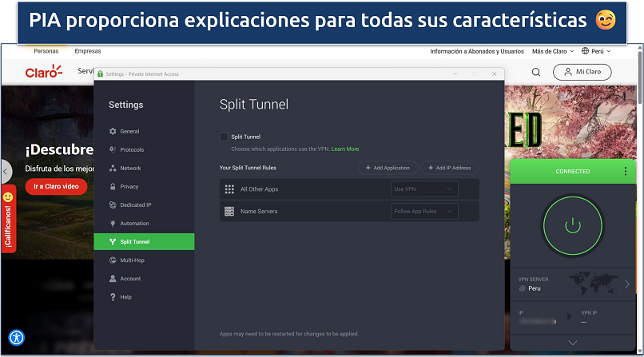
Task: Open the accessibility widget icon
Action: point(17,338)
